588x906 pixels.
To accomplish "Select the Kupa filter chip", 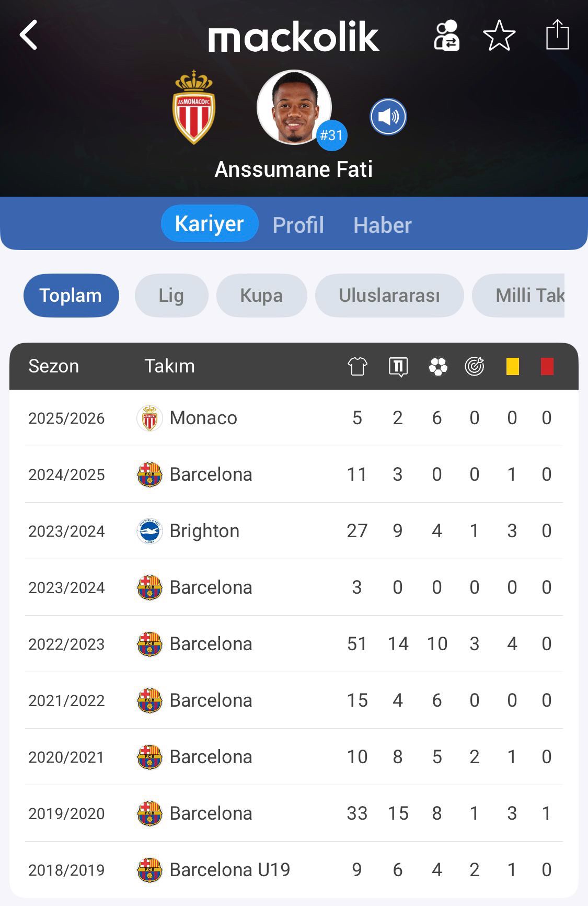I will click(x=261, y=296).
